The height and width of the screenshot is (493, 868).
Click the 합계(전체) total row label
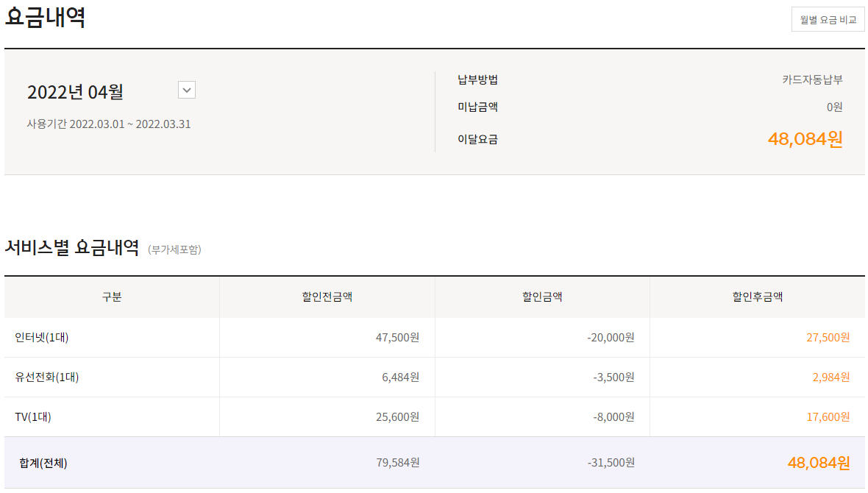43,463
